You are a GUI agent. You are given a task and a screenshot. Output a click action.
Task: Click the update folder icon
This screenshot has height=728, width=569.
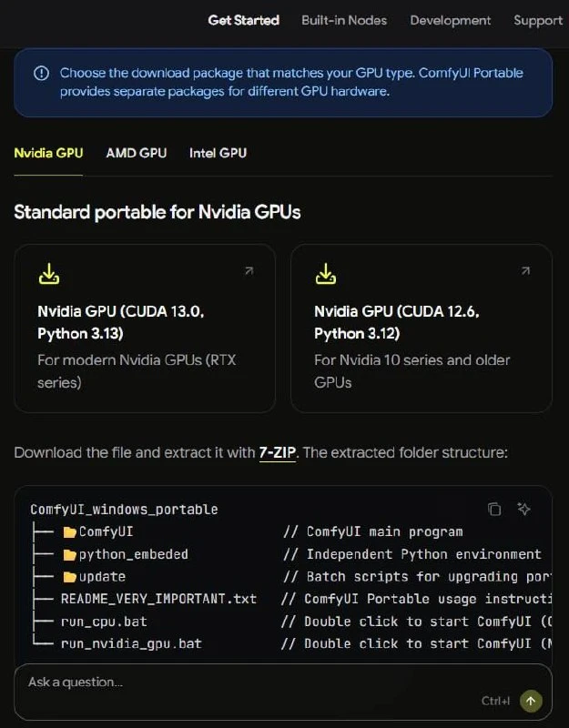tap(70, 577)
